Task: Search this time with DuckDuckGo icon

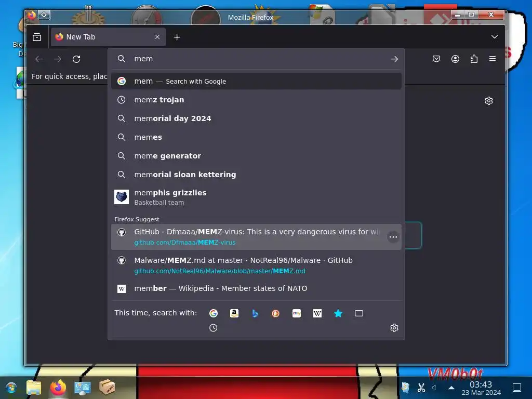Action: click(x=275, y=313)
